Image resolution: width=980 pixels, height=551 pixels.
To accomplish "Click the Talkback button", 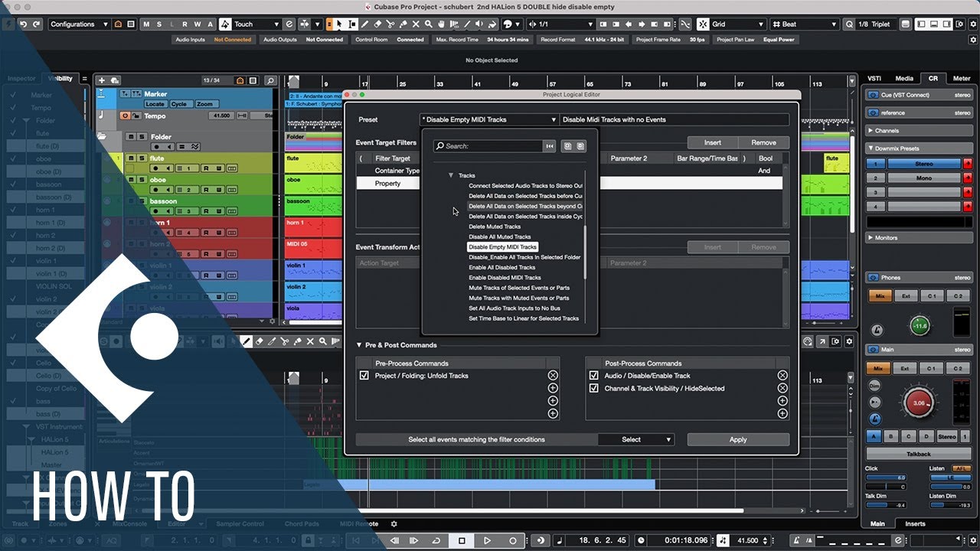I will click(x=920, y=454).
